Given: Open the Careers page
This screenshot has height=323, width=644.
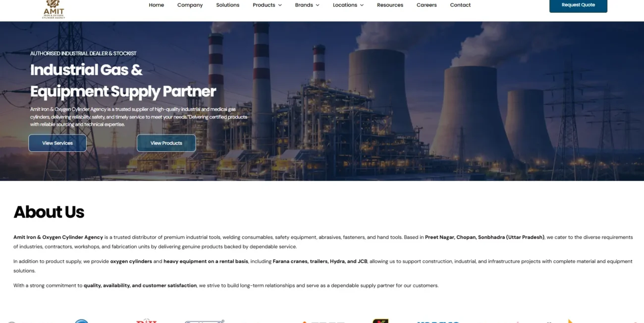Looking at the screenshot, I should pyautogui.click(x=427, y=5).
